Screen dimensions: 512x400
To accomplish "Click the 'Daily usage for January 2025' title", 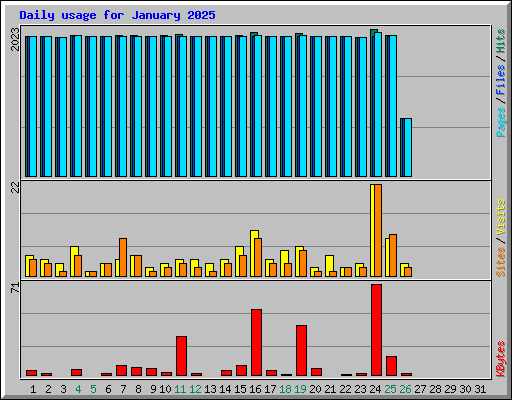I will pyautogui.click(x=117, y=15).
